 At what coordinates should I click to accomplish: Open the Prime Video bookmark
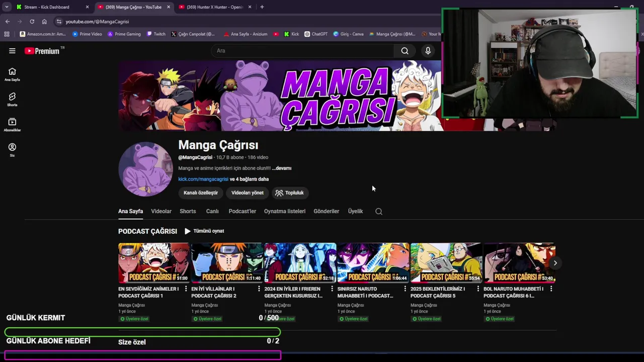click(87, 34)
